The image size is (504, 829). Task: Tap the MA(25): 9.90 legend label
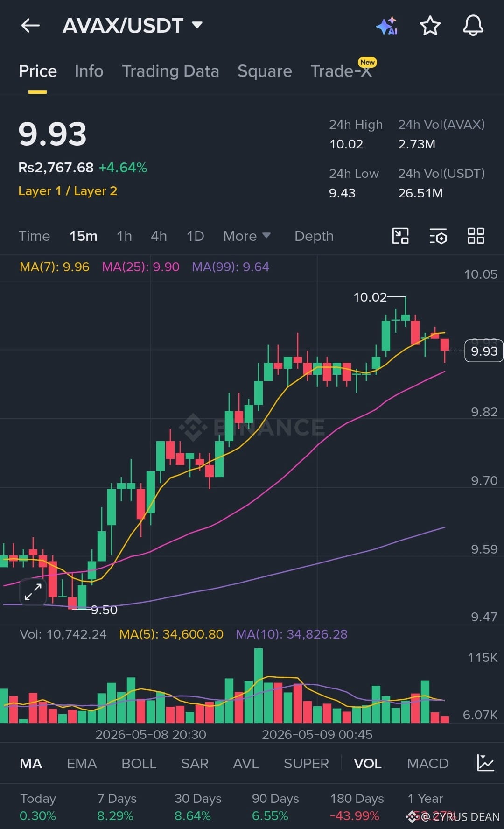point(140,267)
